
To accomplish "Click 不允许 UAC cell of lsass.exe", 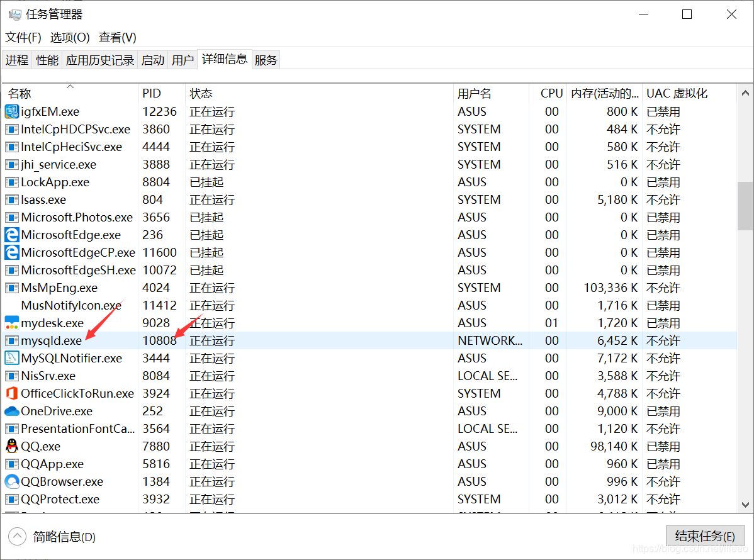I will click(663, 200).
